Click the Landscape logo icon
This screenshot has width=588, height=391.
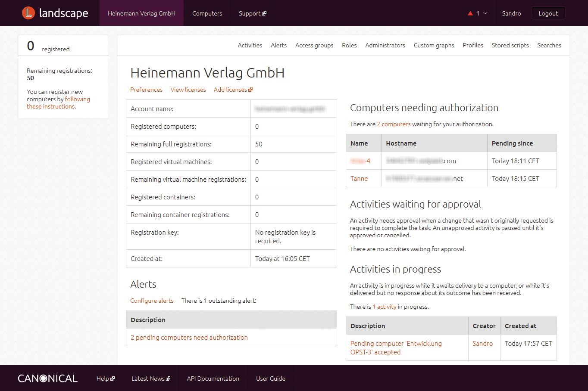click(28, 13)
